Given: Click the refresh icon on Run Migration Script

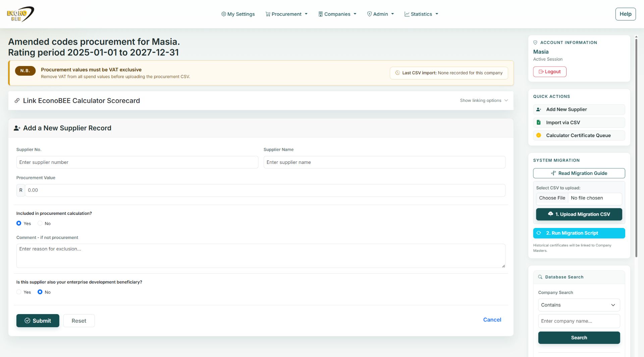Looking at the screenshot, I should point(539,233).
